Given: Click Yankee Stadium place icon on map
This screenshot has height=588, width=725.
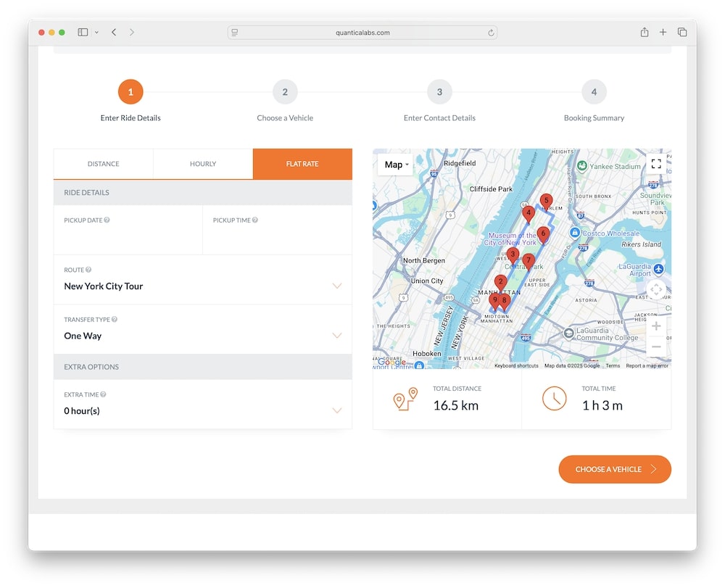Looking at the screenshot, I should point(582,165).
